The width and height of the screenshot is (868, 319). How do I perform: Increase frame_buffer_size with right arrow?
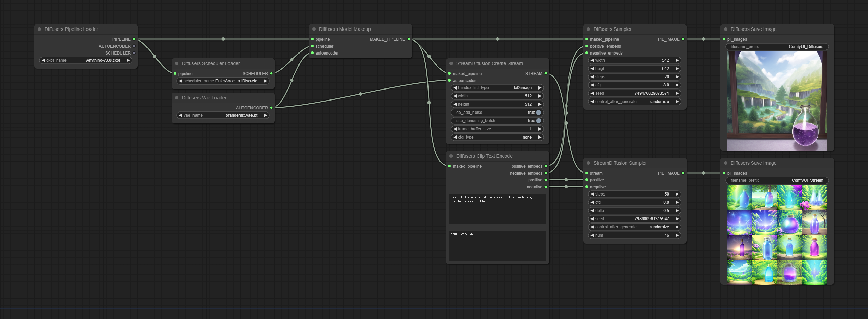540,129
